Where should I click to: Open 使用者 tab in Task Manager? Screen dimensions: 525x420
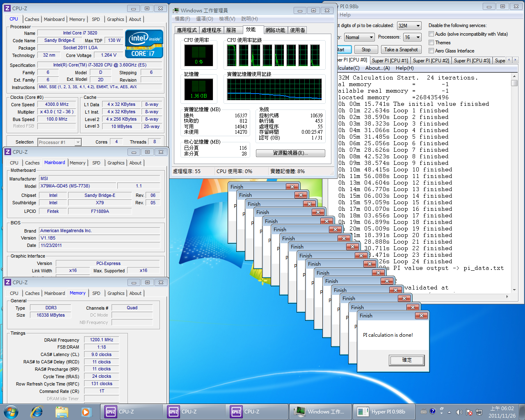(x=297, y=30)
